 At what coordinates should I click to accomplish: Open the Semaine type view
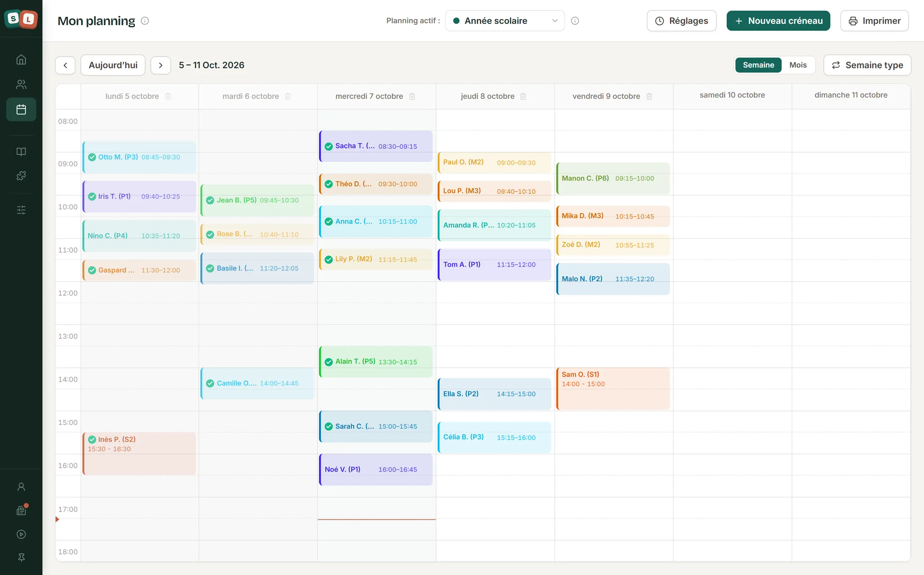tap(867, 65)
